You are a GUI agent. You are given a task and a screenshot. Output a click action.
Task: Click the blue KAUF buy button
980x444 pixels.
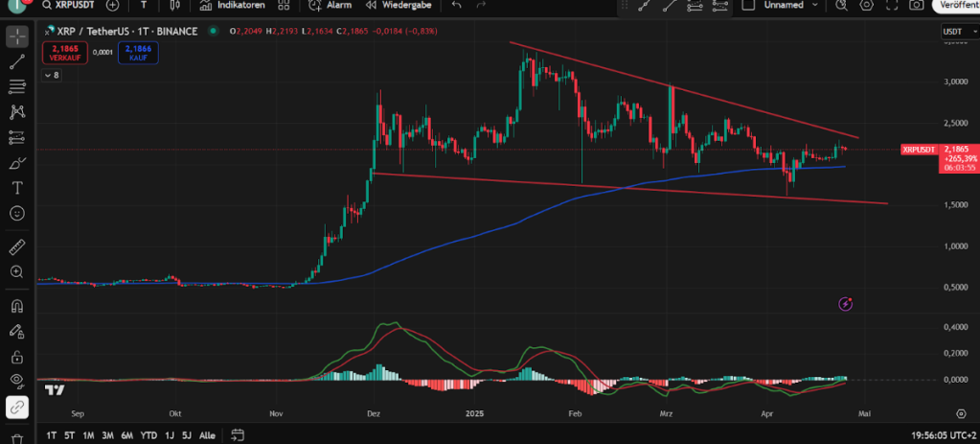pyautogui.click(x=137, y=50)
